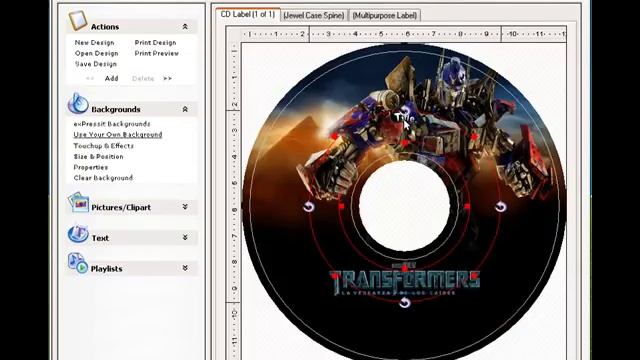The width and height of the screenshot is (640, 360).
Task: Go to the previous design with <<
Action: [x=90, y=78]
